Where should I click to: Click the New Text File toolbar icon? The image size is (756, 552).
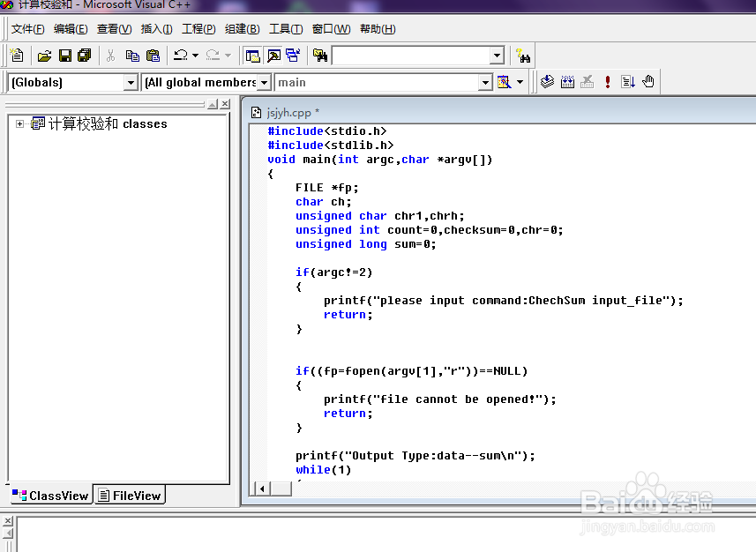click(x=17, y=56)
